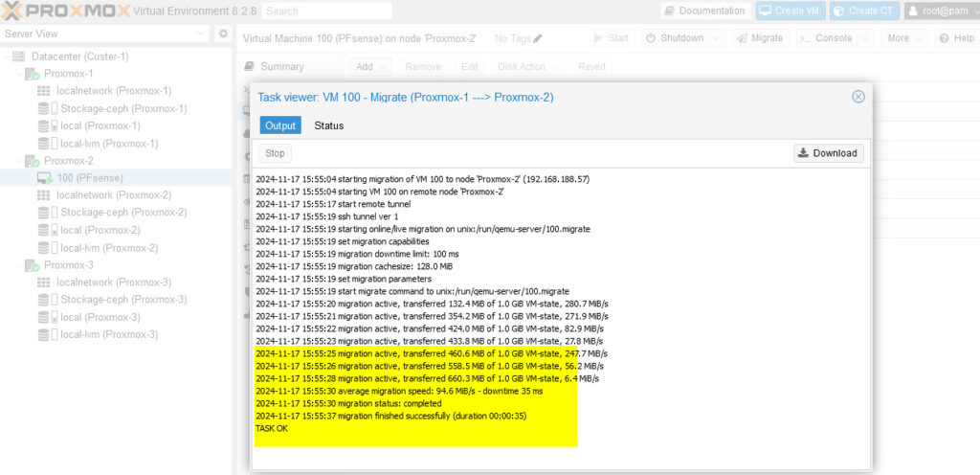Click the Revert button
This screenshot has height=475, width=980.
pyautogui.click(x=591, y=67)
